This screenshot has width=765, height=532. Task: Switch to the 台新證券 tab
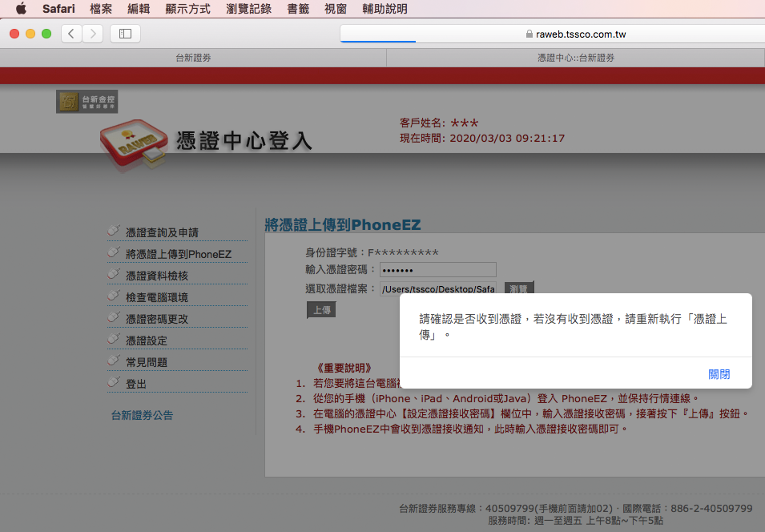193,58
